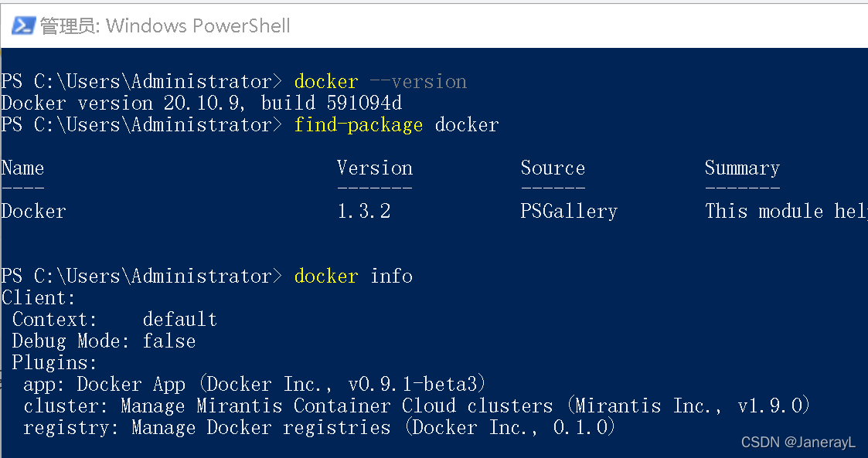Click the Docker module version '1.3.2'
The height and width of the screenshot is (458, 868).
click(x=364, y=210)
